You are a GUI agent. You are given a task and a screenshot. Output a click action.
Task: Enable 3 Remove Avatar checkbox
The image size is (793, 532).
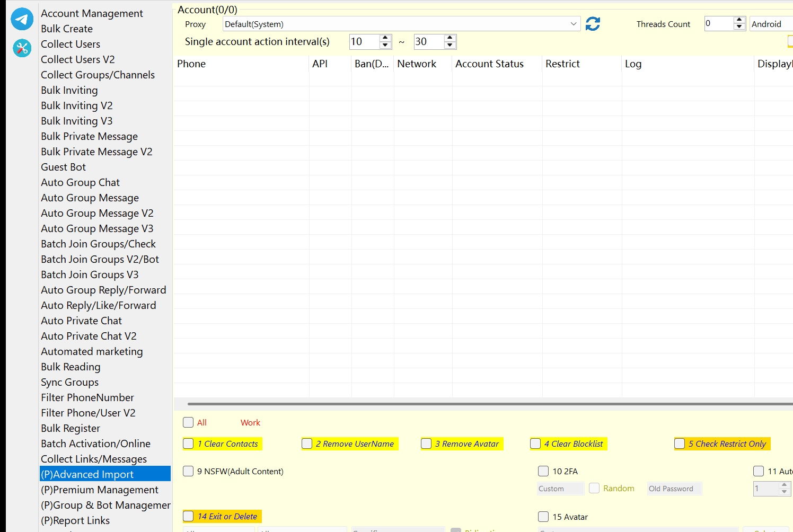pos(426,444)
